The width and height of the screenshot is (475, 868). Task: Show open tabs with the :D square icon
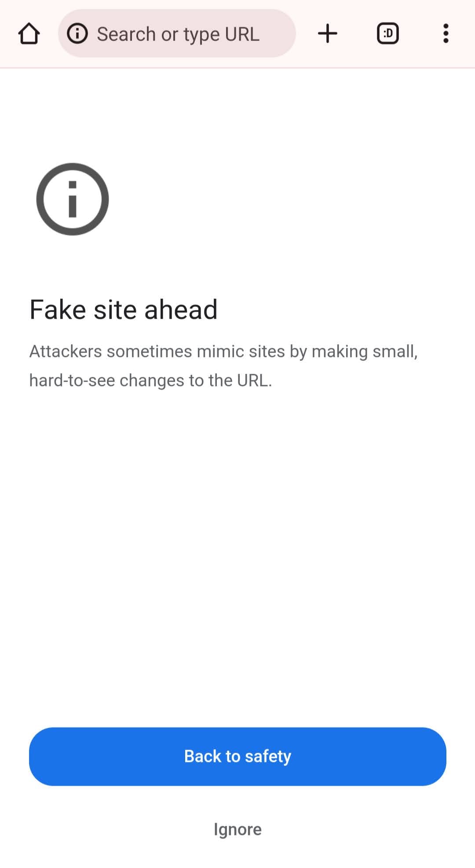(x=387, y=33)
